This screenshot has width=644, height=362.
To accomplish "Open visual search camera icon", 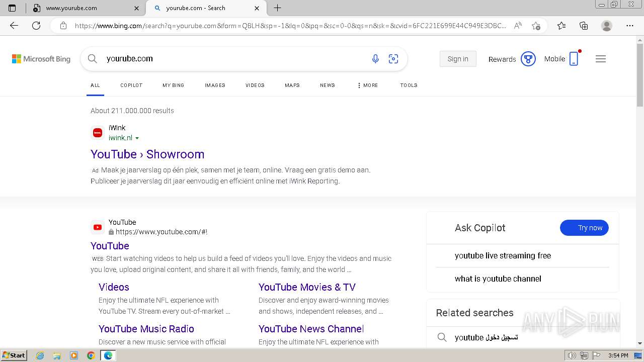I will [393, 59].
